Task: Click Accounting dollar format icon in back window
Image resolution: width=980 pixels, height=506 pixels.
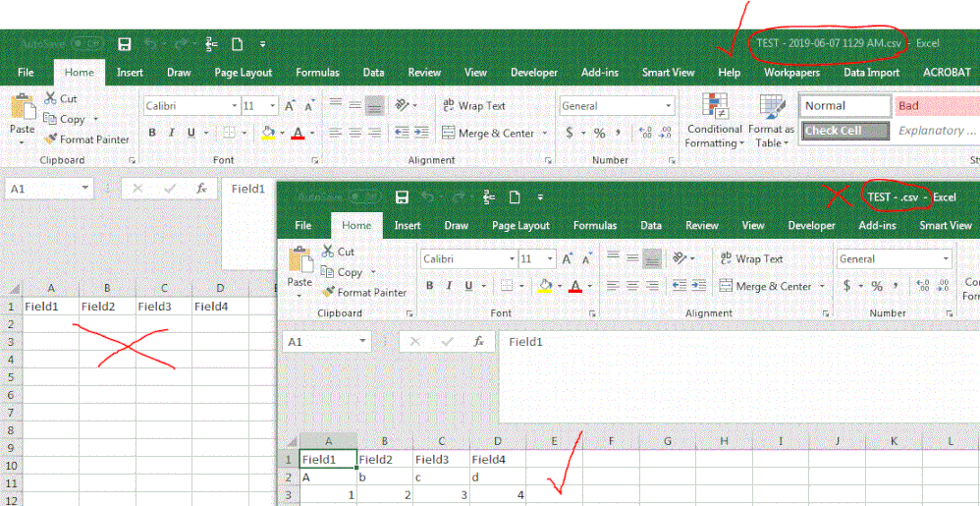Action: click(x=570, y=133)
